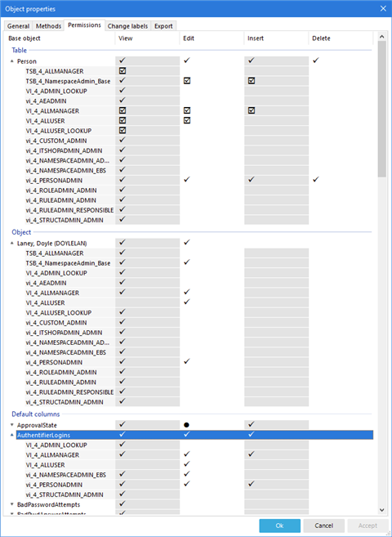Collapse the Person table node

[12, 61]
